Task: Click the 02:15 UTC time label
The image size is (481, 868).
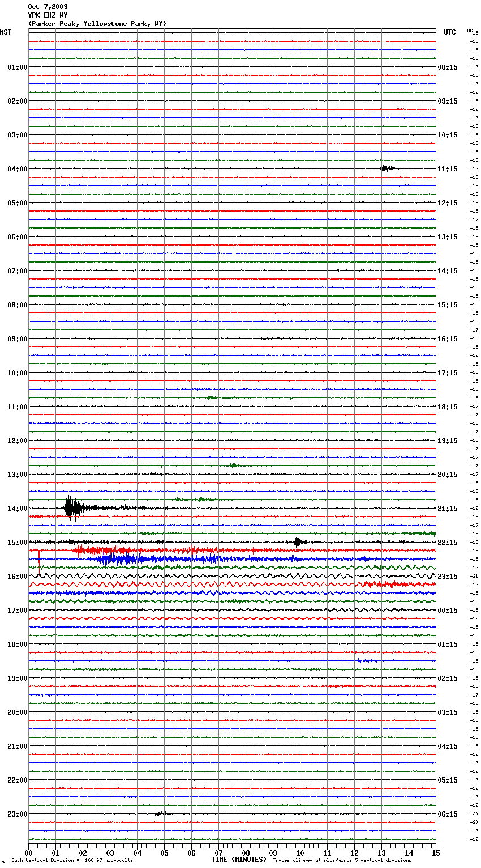Action: (x=448, y=678)
